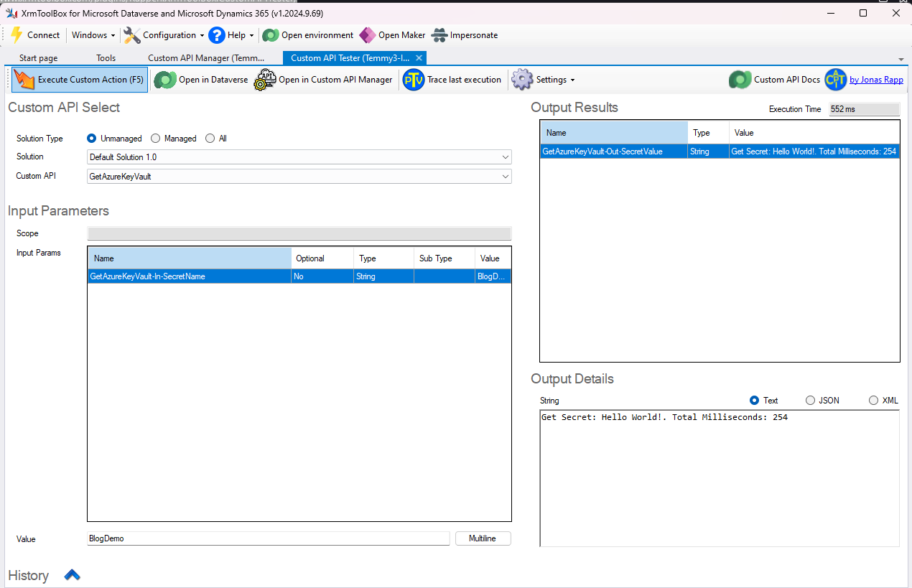Click the Settings gear icon

(522, 80)
